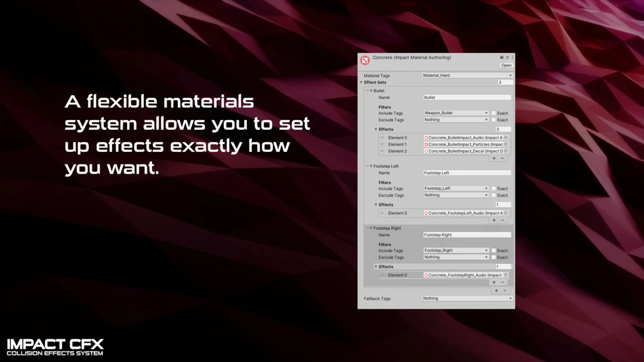Click the help icon in inspector header
This screenshot has height=362, width=644.
502,57
